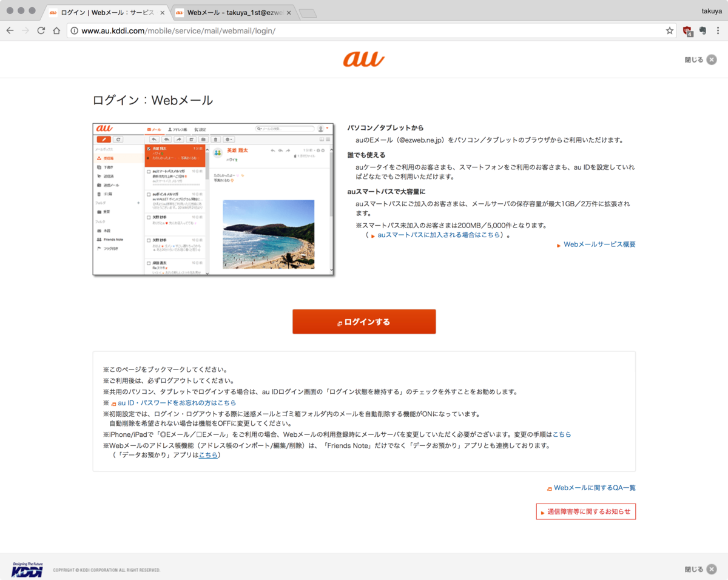The width and height of the screenshot is (728, 580).
Task: Click the au logo in the header
Action: [363, 59]
